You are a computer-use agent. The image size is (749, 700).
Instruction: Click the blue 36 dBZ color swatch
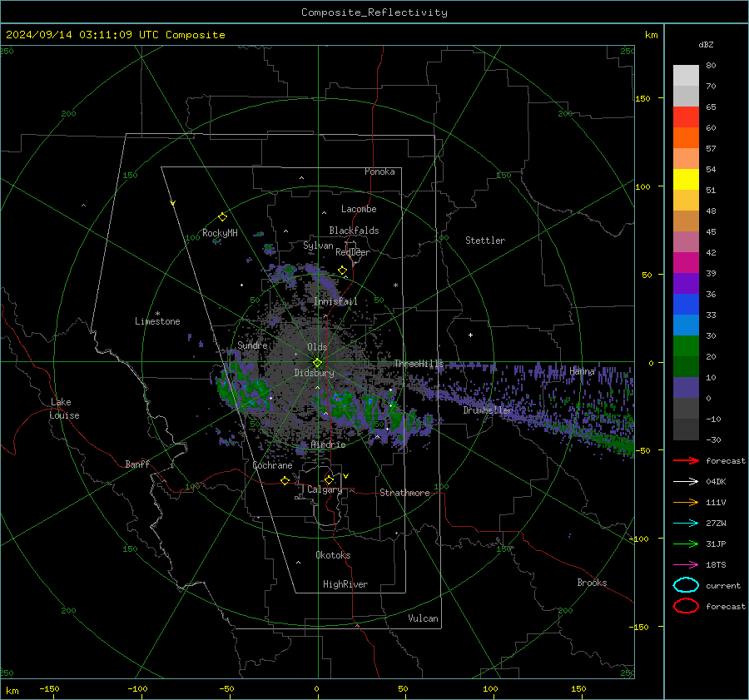tap(686, 304)
